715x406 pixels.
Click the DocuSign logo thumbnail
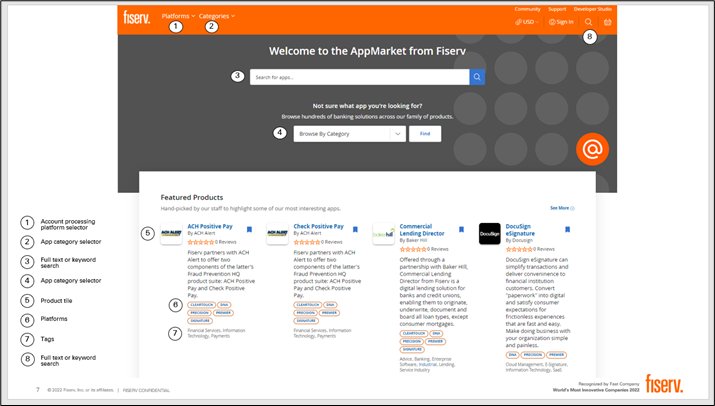490,234
